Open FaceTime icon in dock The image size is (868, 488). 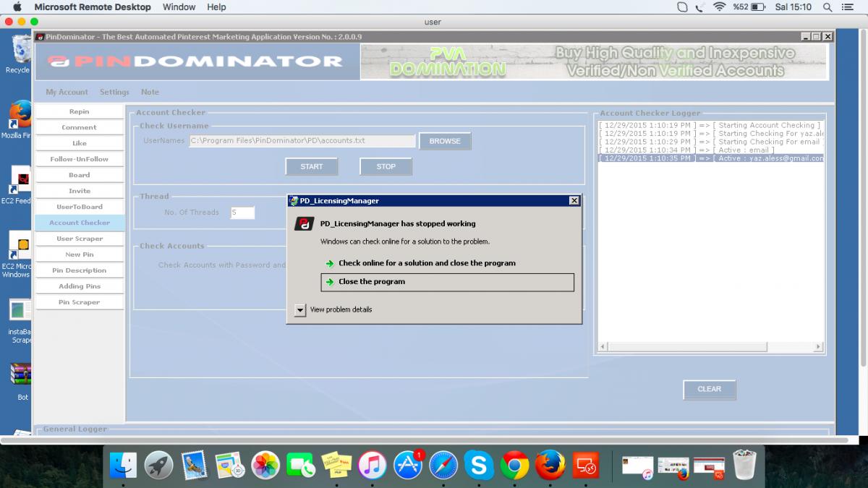point(301,466)
